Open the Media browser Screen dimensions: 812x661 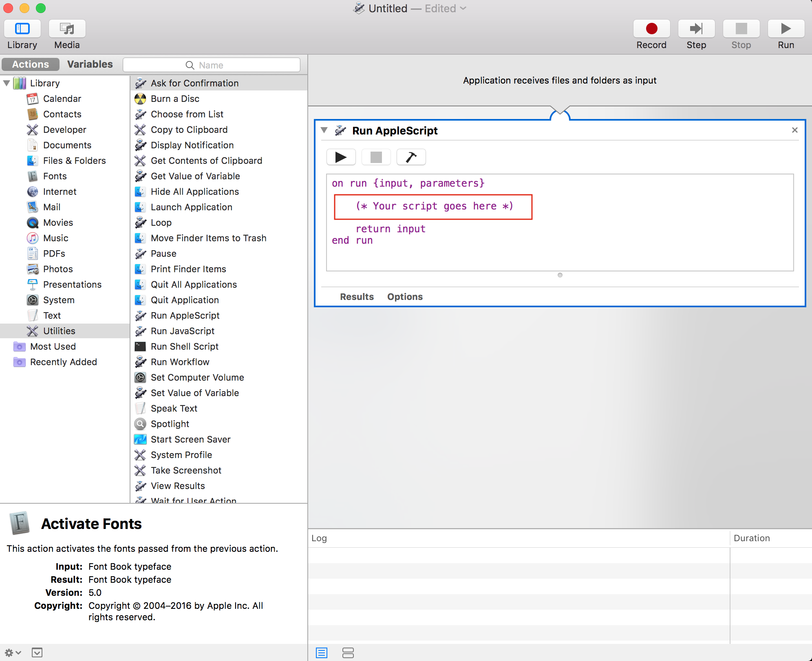click(67, 29)
